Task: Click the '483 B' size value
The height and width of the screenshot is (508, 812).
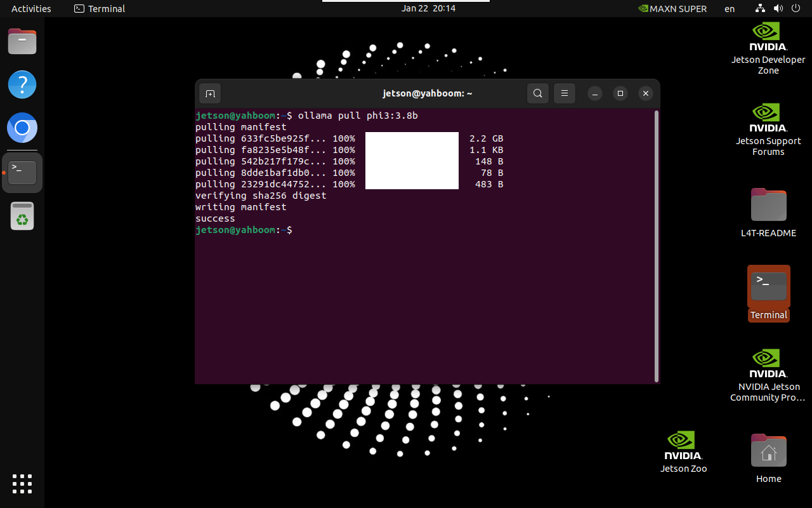Action: (489, 184)
